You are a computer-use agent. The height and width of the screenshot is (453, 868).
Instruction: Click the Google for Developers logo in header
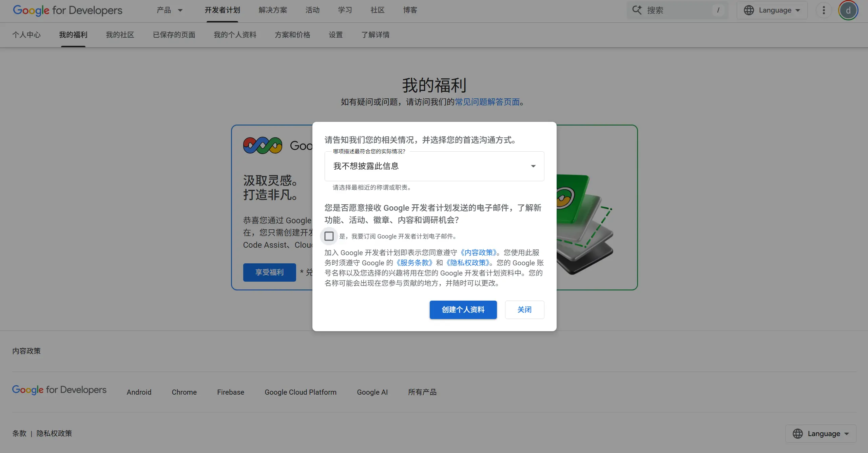pyautogui.click(x=67, y=11)
